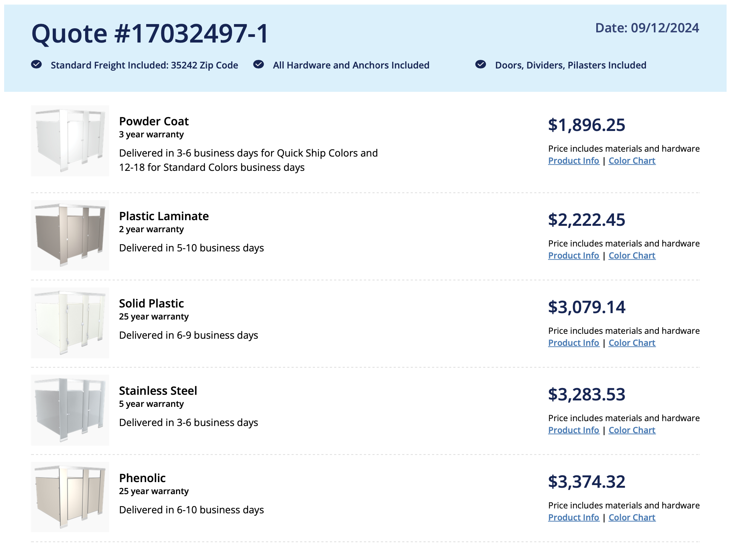This screenshot has width=733, height=560.
Task: Open Product Info for Powder Coat
Action: coord(573,161)
